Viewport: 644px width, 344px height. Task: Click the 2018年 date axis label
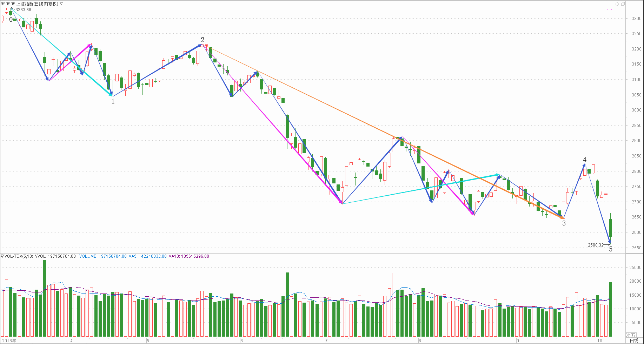coord(9,341)
